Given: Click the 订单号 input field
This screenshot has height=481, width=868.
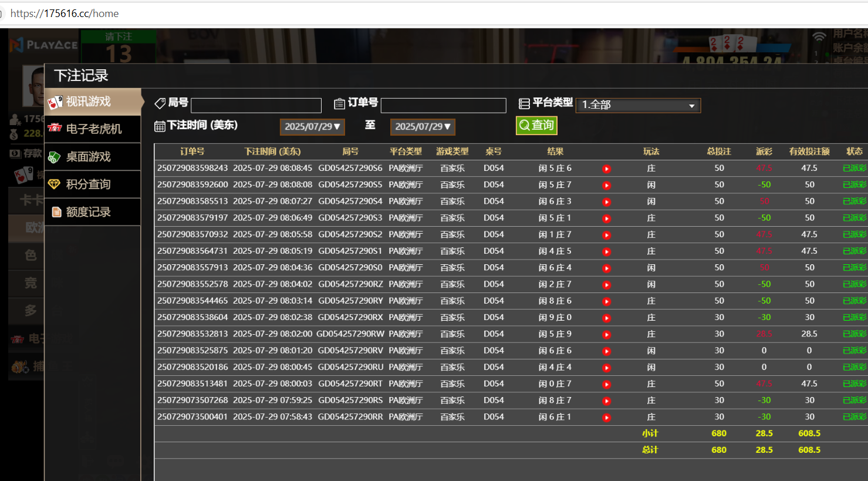Looking at the screenshot, I should click(443, 105).
